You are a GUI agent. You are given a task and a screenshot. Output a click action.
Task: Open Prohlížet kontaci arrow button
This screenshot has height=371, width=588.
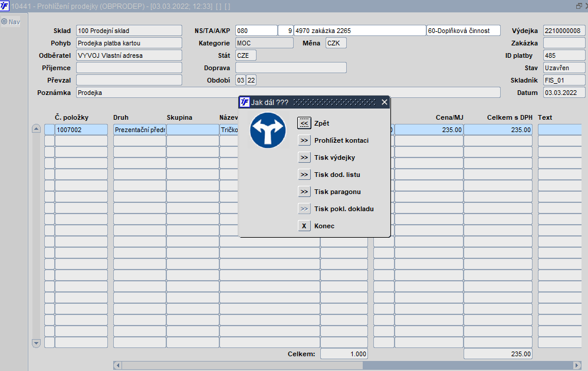coord(304,140)
